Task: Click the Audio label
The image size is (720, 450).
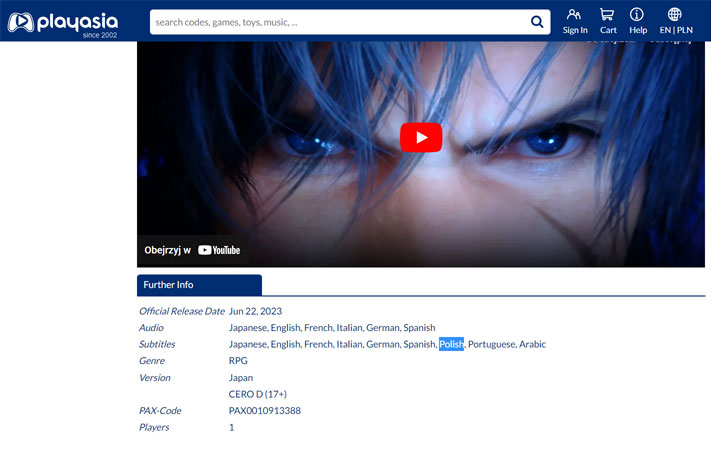Action: pos(151,328)
